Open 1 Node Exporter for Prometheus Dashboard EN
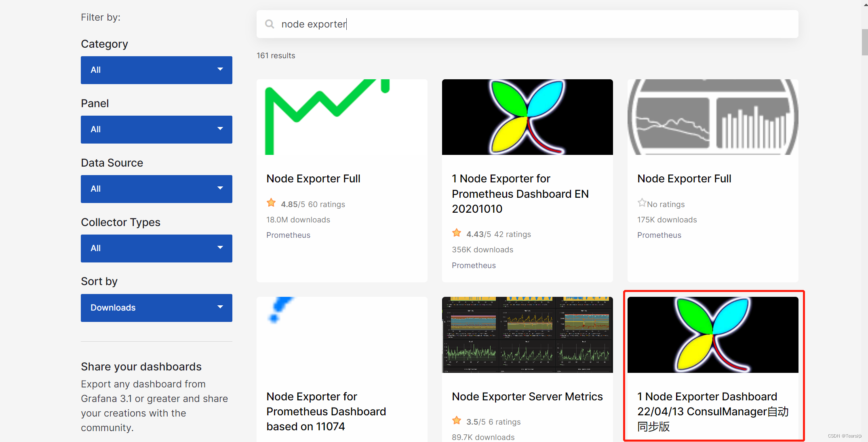This screenshot has width=868, height=442. coord(520,194)
